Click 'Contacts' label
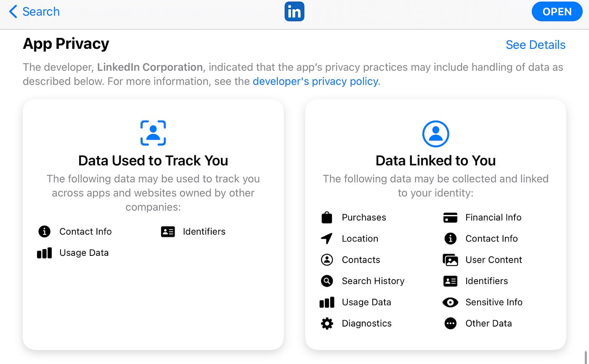 [361, 260]
